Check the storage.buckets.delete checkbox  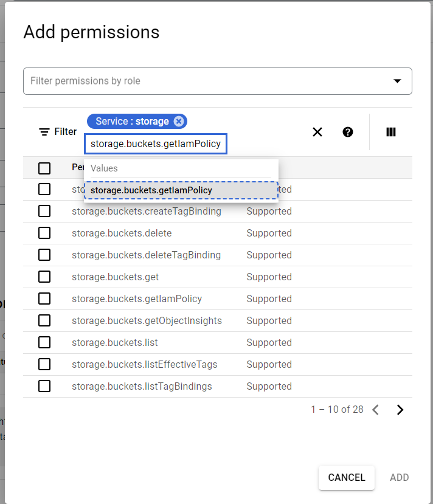click(x=44, y=233)
